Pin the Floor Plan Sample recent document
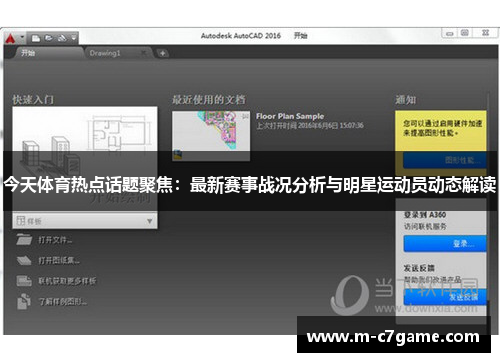Screen dimensions: 500x362 (x=245, y=116)
